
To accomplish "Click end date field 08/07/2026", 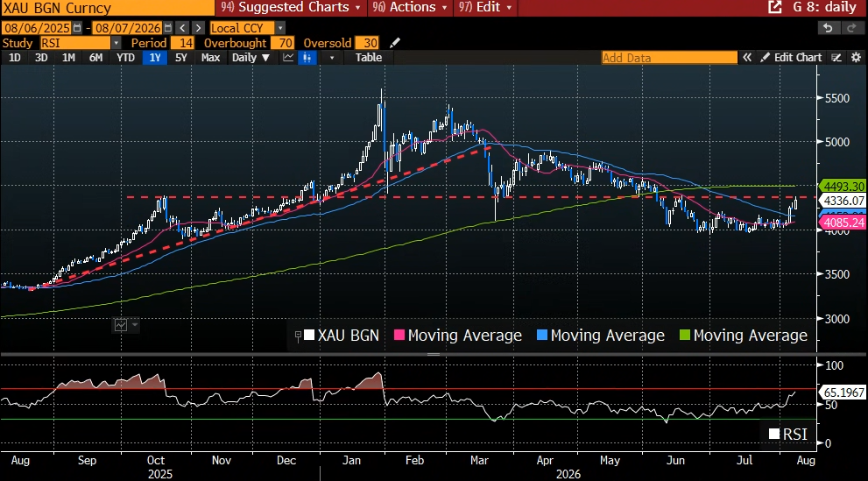I will click(128, 28).
